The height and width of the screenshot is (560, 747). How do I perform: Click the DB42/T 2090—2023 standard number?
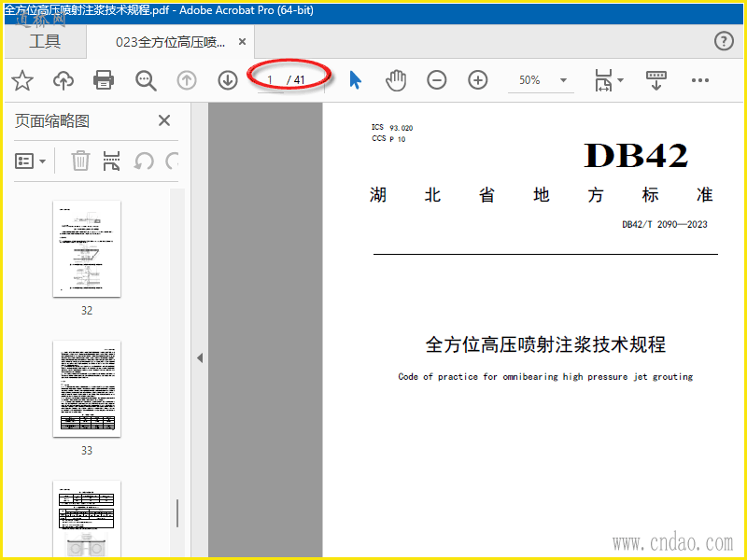tap(665, 224)
